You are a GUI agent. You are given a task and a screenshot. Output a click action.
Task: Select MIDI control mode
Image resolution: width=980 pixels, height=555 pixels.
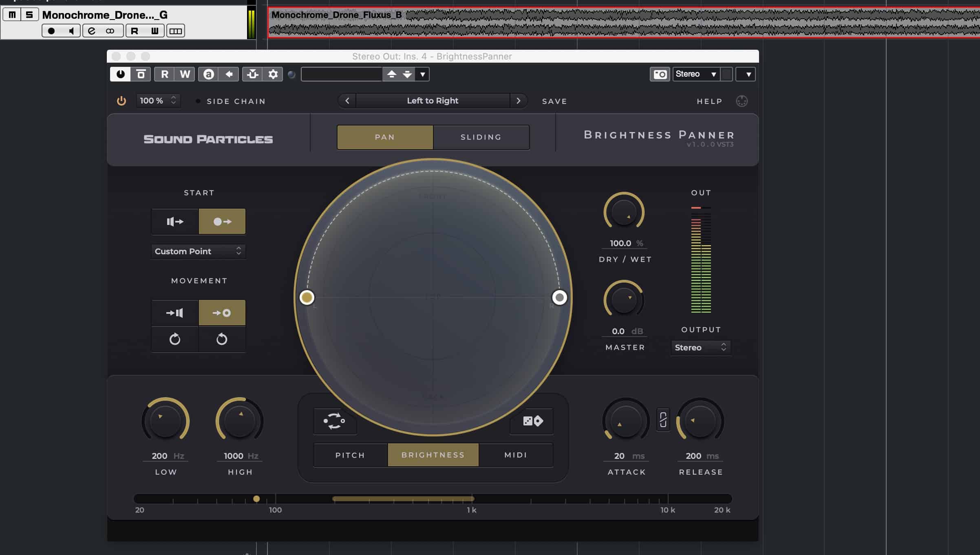coord(516,455)
